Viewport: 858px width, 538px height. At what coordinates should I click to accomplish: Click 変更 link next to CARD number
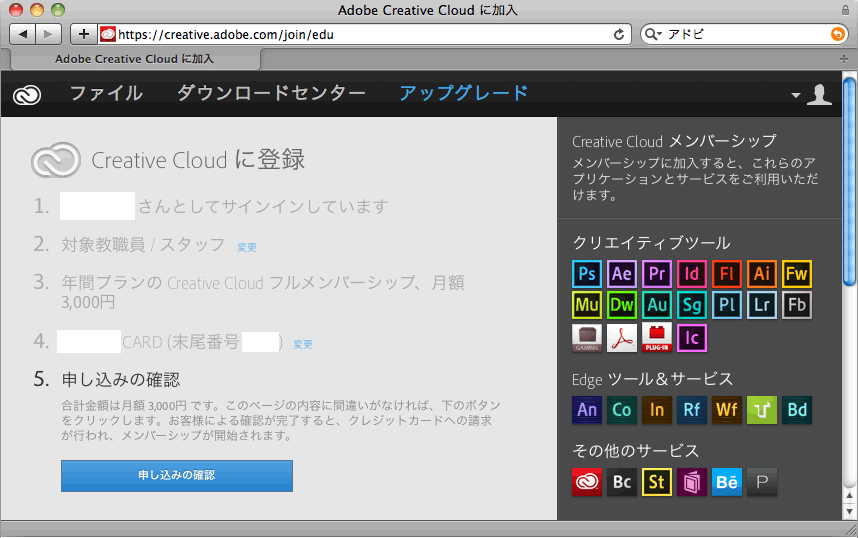[303, 344]
